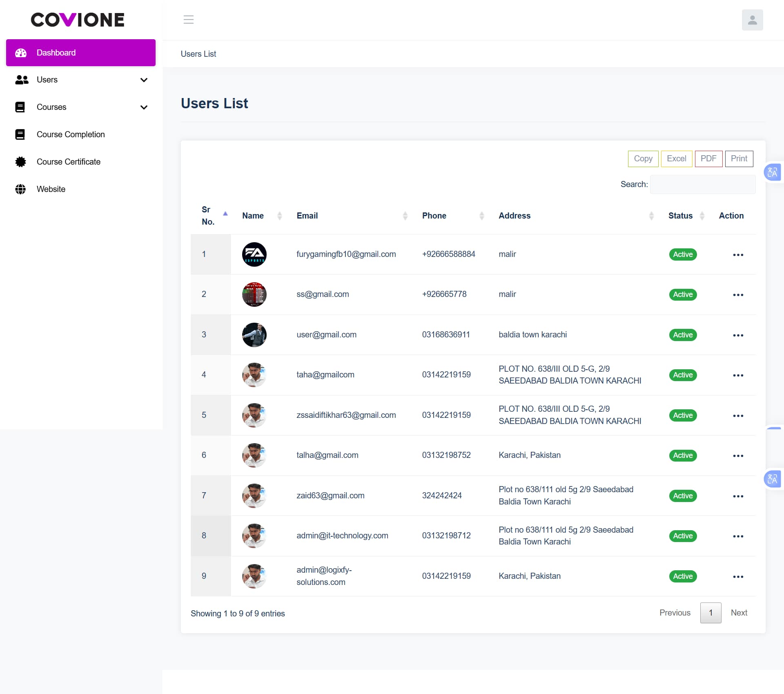784x694 pixels.
Task: Open the user profile avatar icon
Action: click(752, 20)
